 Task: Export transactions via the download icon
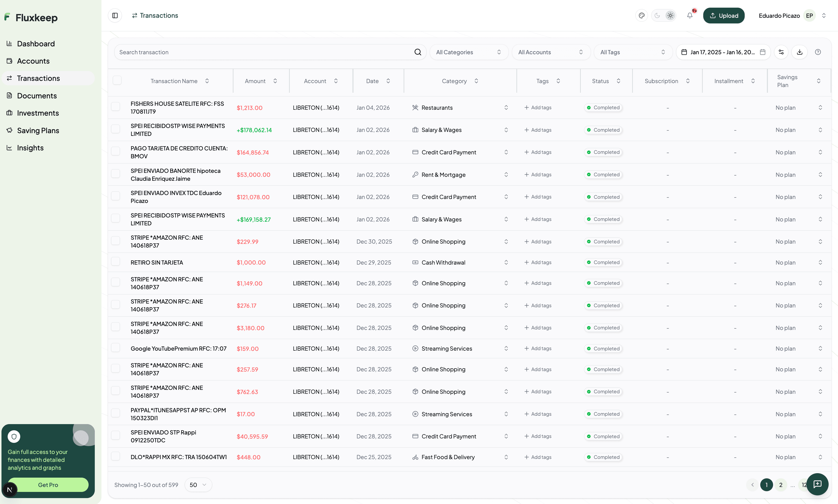(x=799, y=52)
